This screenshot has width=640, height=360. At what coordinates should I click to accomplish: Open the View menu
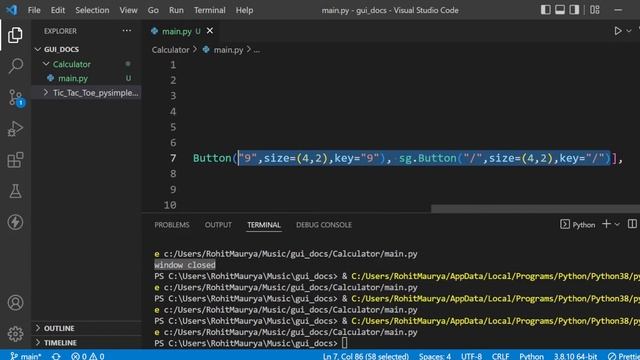point(128,10)
